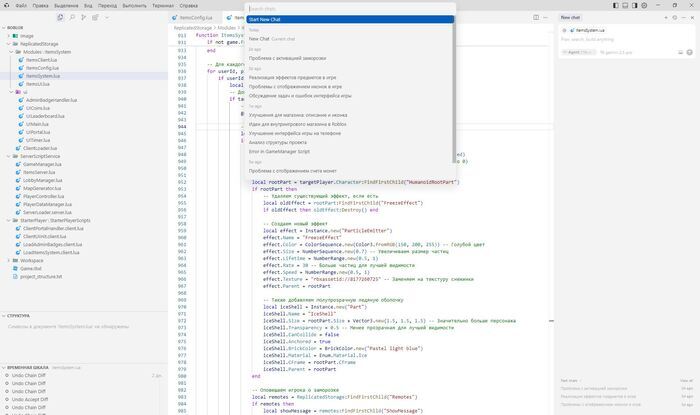The image size is (700, 415).
Task: Open the Выделение menu
Action: coord(66,6)
